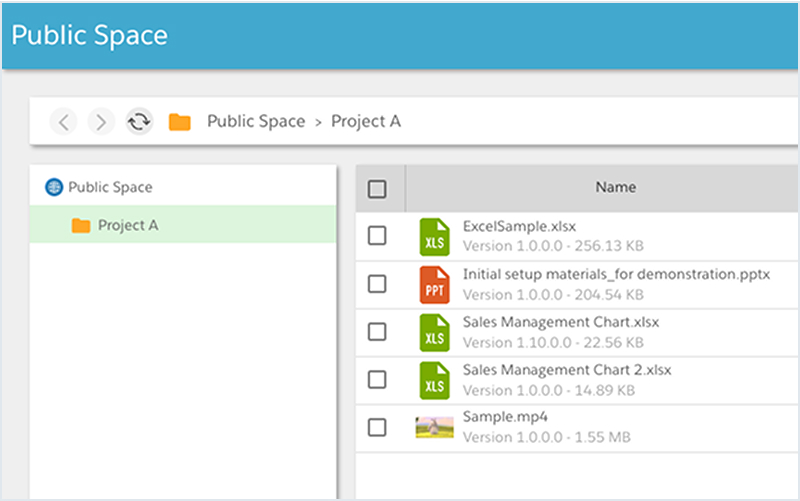The width and height of the screenshot is (800, 501).
Task: Click the ExcelSample.xlsx XLS file icon
Action: click(x=435, y=237)
